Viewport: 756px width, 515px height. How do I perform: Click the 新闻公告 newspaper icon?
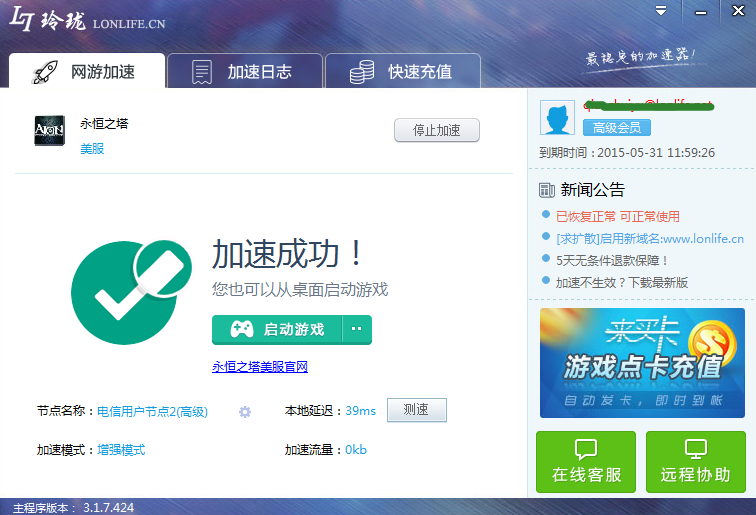(547, 190)
